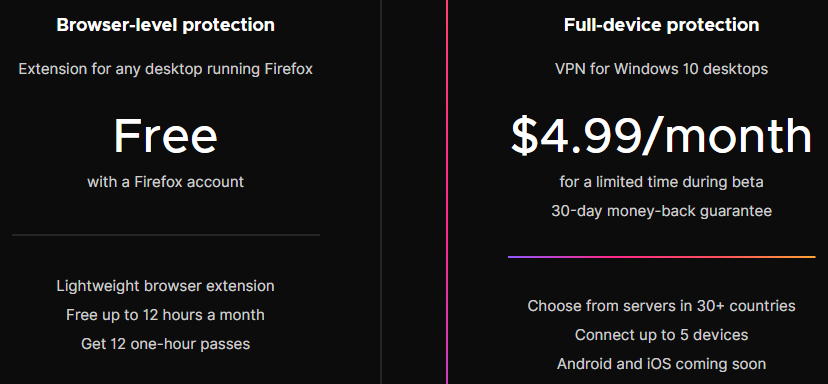
Task: Click the pink vertical border of paid plan
Action: pyautogui.click(x=447, y=192)
